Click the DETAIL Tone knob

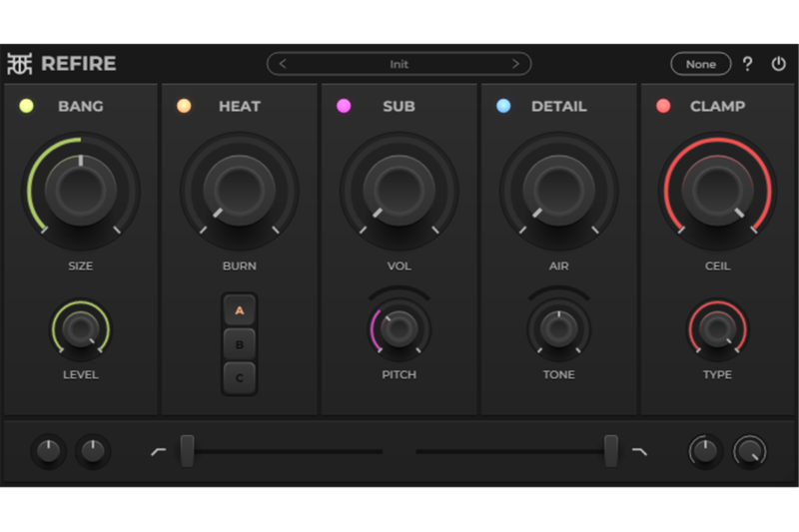point(558,326)
